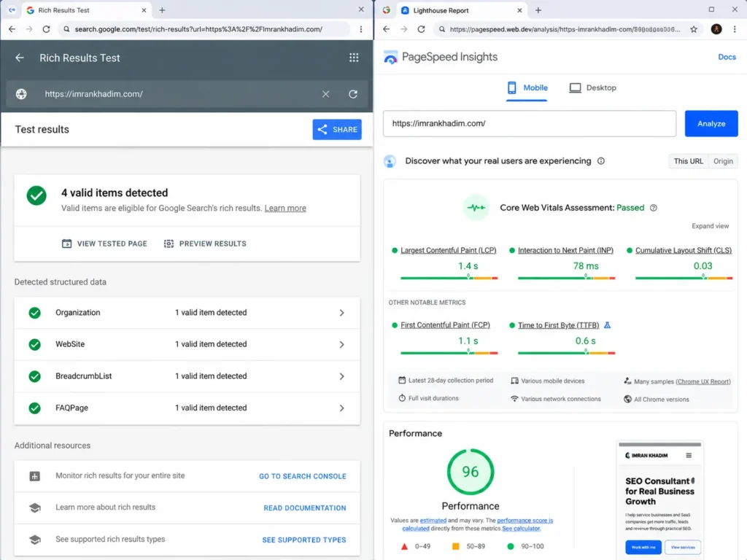Open the Interaction to Next Paint (INP) link
The image size is (747, 560).
(x=565, y=251)
